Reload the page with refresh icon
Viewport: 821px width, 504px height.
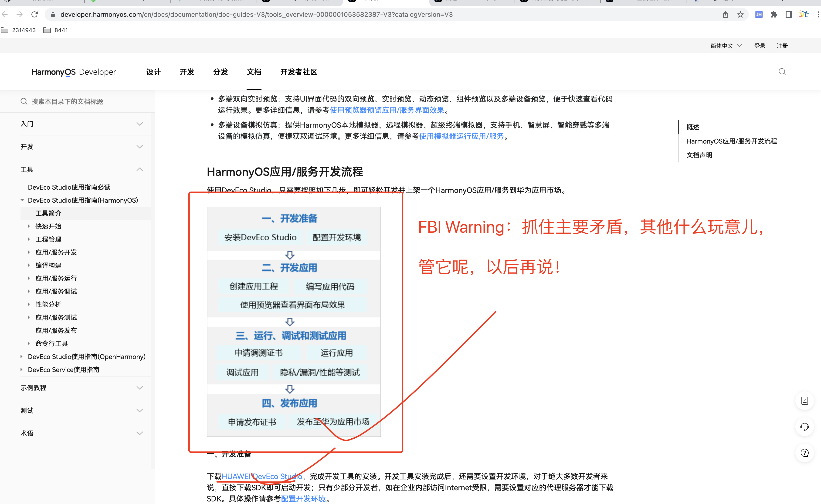[34, 14]
